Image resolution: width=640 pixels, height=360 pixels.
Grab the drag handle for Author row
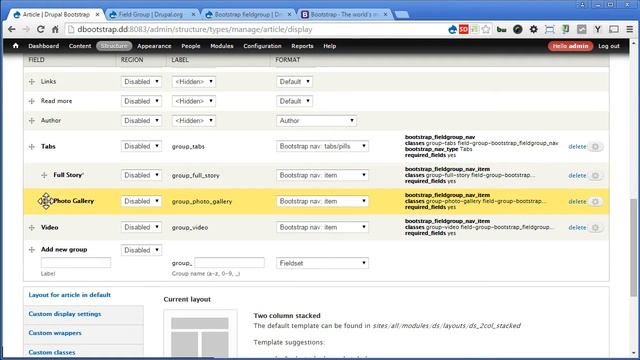[32, 121]
